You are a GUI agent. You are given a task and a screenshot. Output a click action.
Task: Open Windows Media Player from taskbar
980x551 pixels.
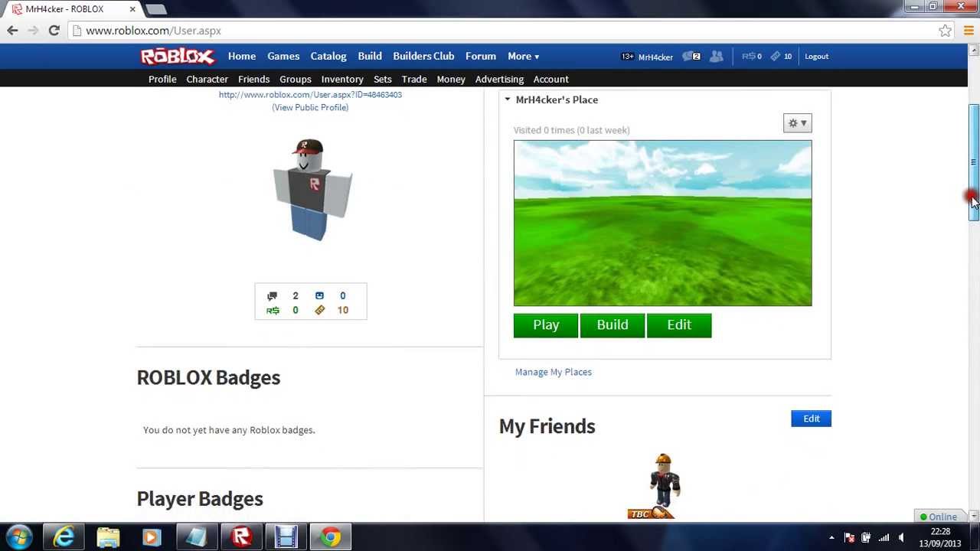[152, 537]
